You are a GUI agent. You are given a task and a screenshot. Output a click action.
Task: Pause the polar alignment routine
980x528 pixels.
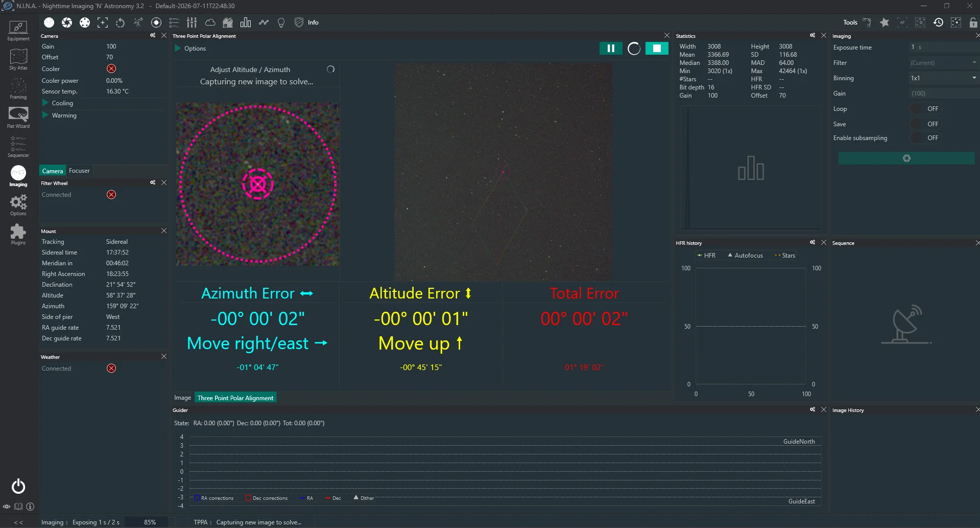click(611, 48)
